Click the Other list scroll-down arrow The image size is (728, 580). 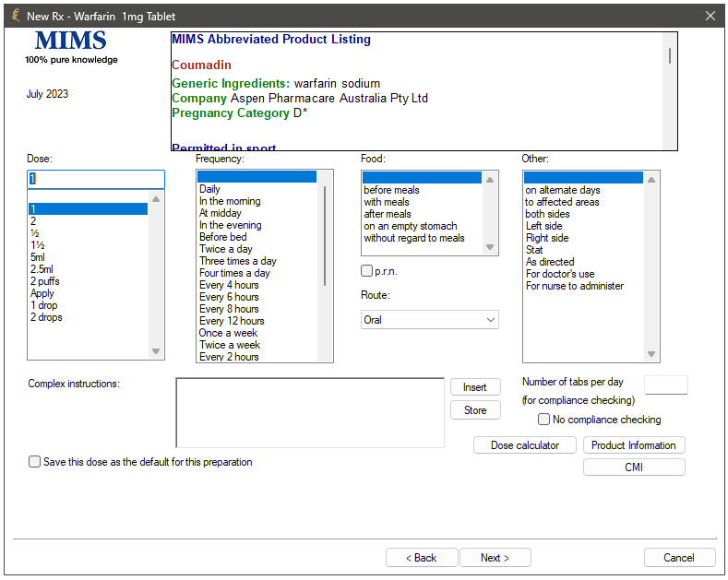[x=651, y=354]
